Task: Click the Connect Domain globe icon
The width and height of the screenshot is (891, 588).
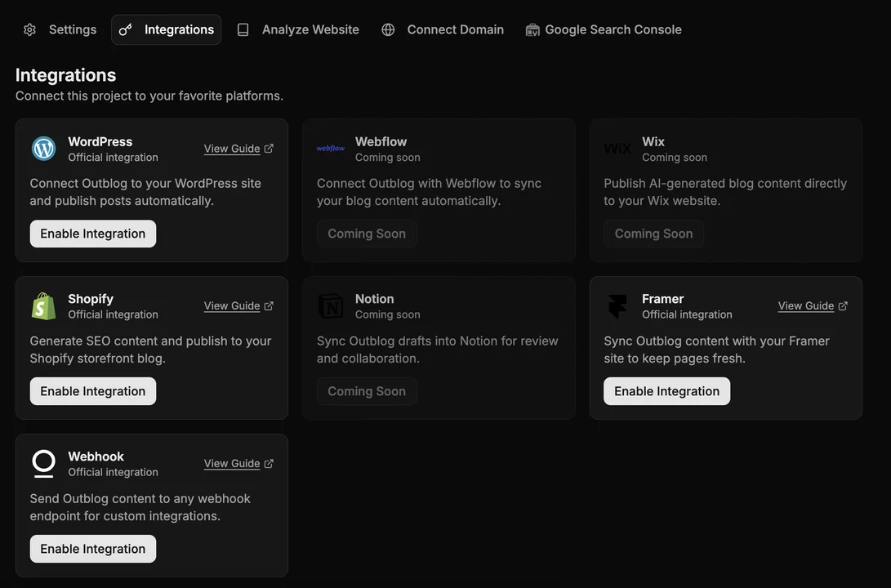Action: (x=388, y=29)
